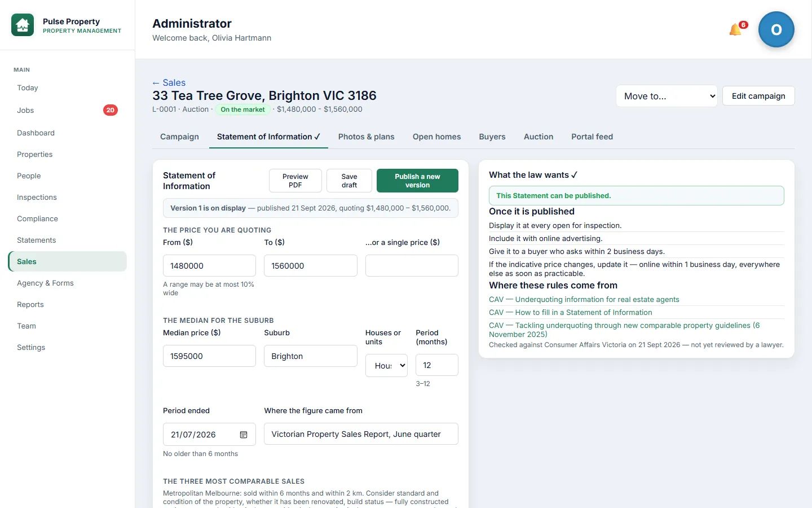The width and height of the screenshot is (812, 508).
Task: Open Reports in the sidebar
Action: (68, 305)
